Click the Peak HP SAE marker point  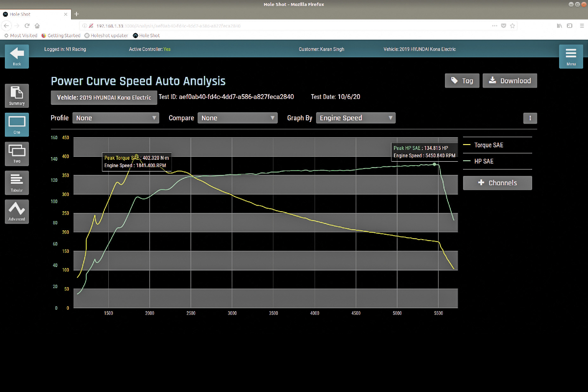pos(434,164)
